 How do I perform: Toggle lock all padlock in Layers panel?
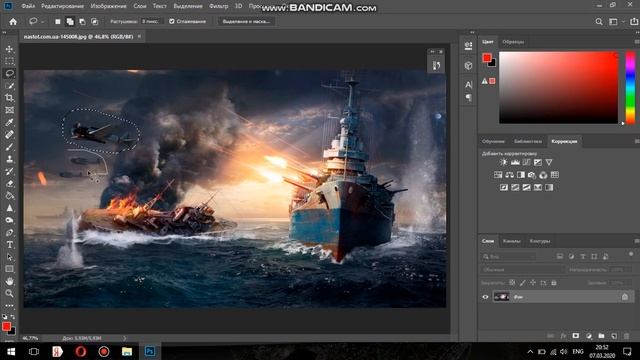click(554, 282)
